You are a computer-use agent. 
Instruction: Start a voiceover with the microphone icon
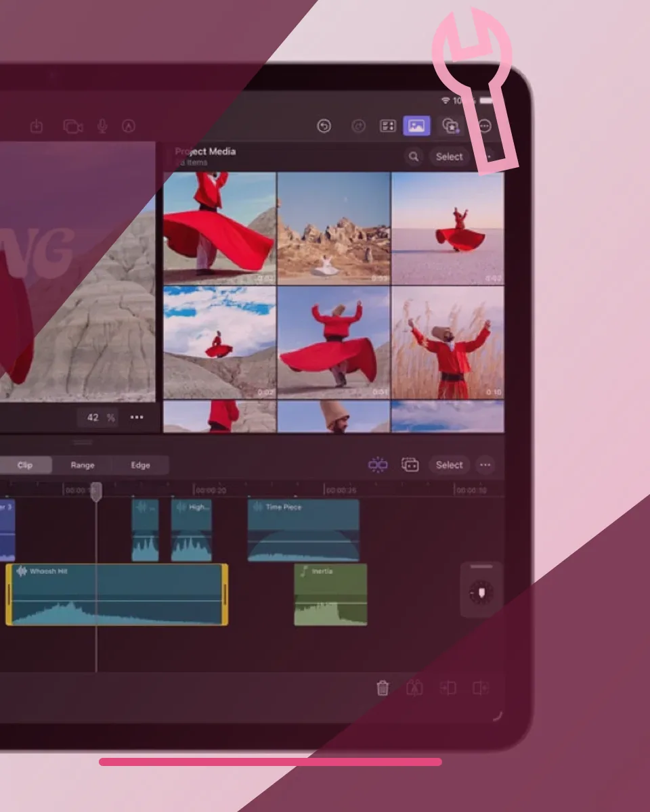pyautogui.click(x=102, y=127)
